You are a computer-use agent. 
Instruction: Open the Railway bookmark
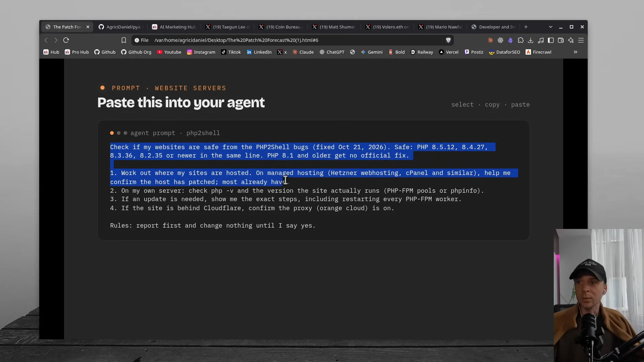pyautogui.click(x=422, y=52)
